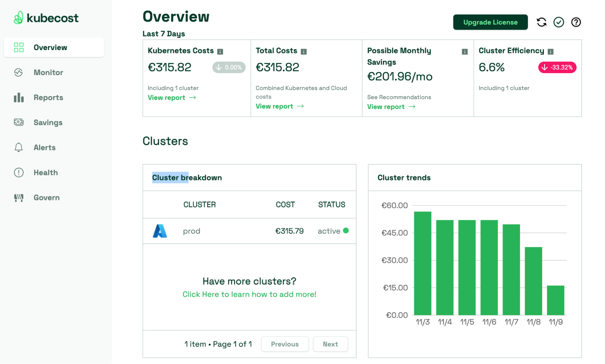This screenshot has width=605, height=364.
Task: Click the checkmark status icon
Action: pyautogui.click(x=559, y=22)
